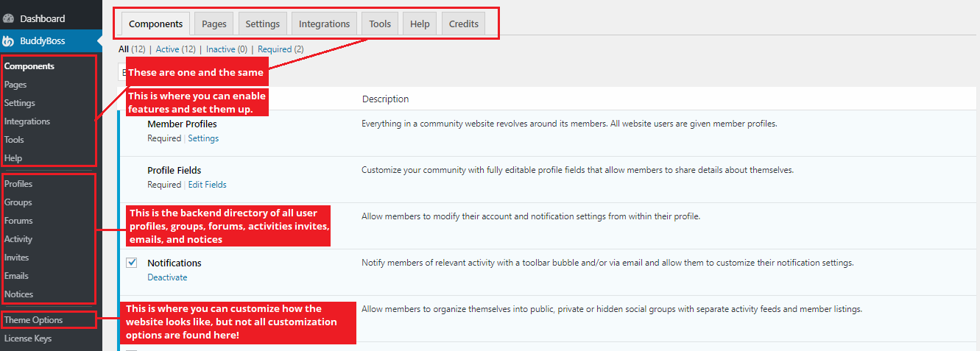Select the BuddyBoss menu label
The width and height of the screenshot is (980, 351).
click(x=43, y=41)
